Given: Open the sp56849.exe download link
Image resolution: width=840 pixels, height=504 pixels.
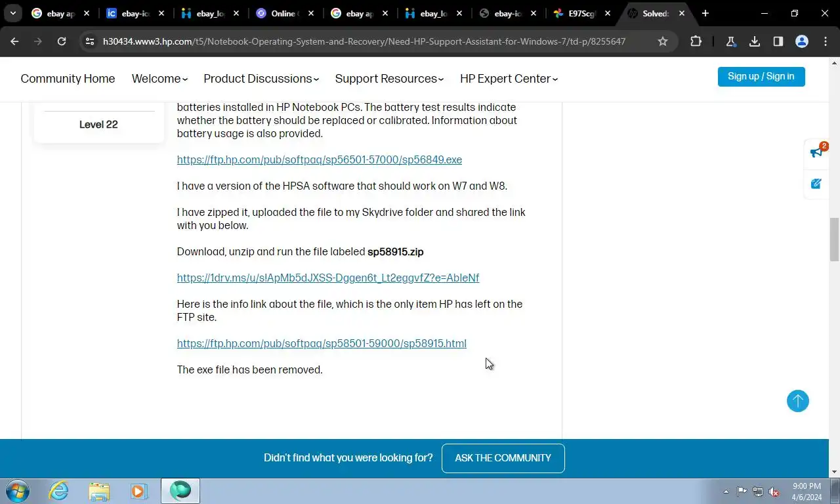Looking at the screenshot, I should click(x=320, y=159).
